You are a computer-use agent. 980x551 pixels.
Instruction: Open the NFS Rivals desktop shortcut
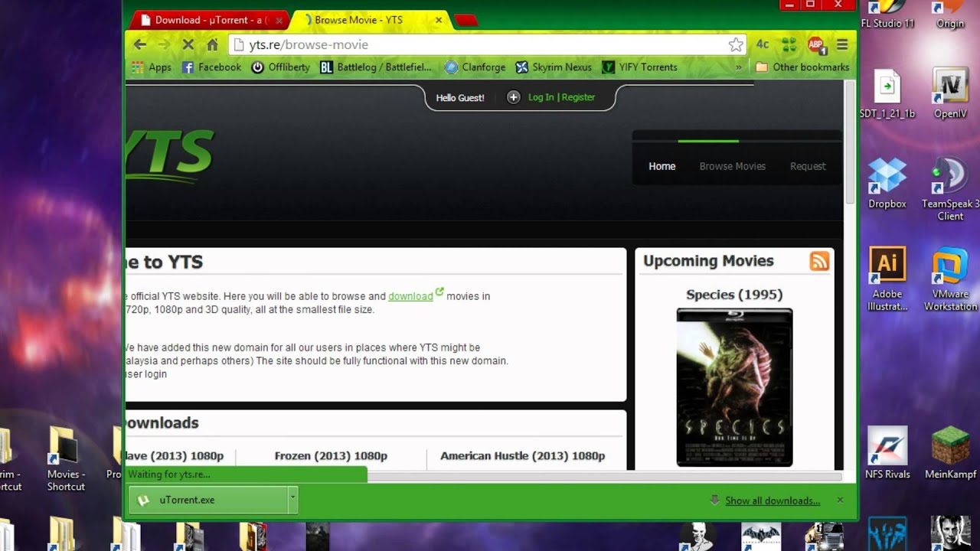tap(887, 452)
